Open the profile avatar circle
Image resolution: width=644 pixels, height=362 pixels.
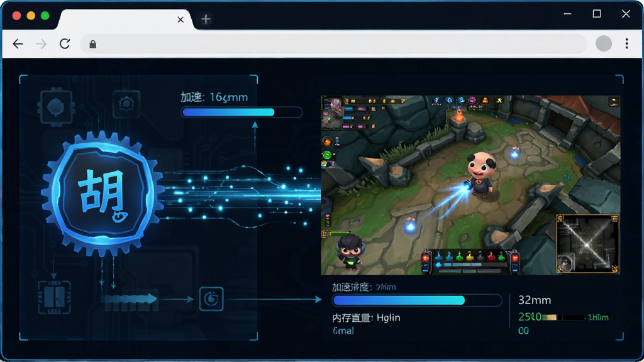pos(603,43)
